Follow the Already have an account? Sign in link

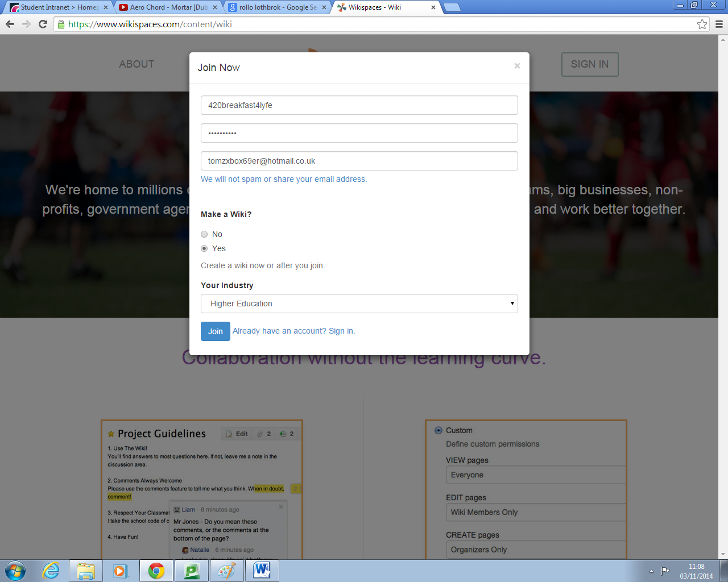click(x=293, y=331)
